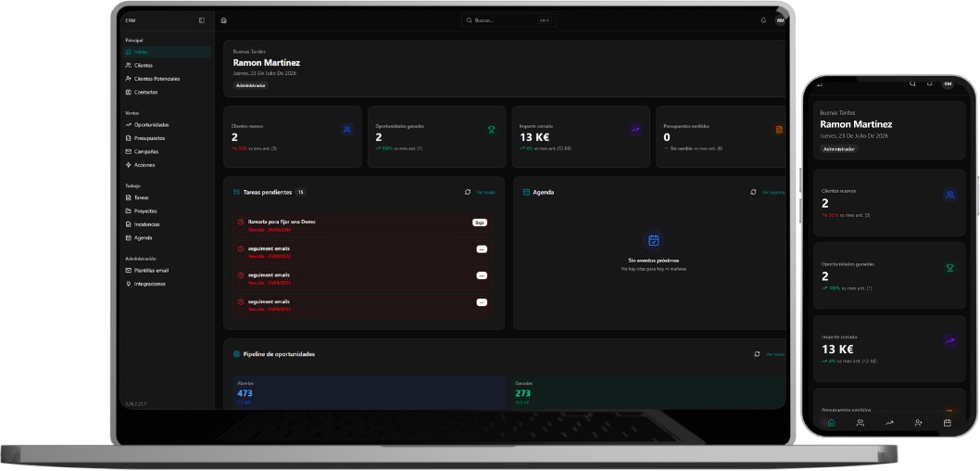Image resolution: width=980 pixels, height=471 pixels.
Task: Tap the RM avatar on the phone
Action: coord(949,83)
